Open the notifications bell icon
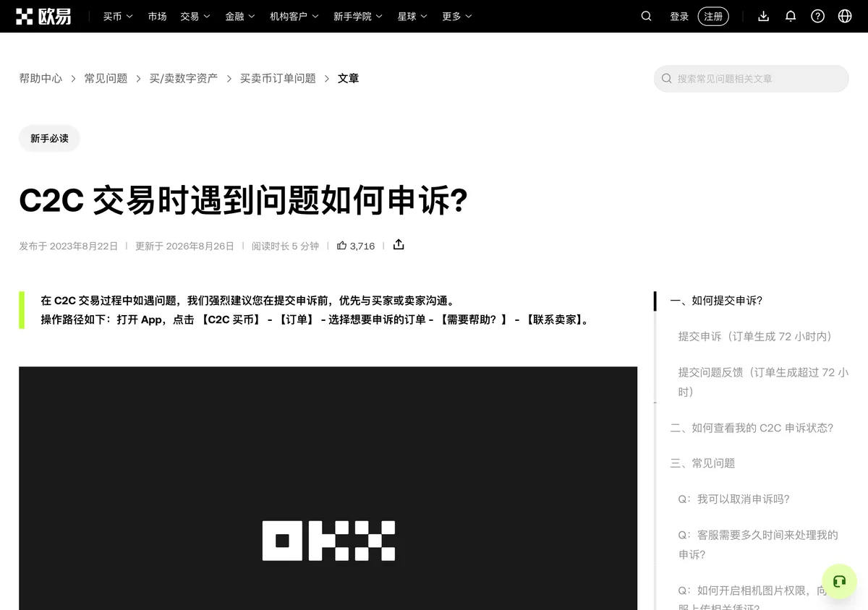This screenshot has width=868, height=610. point(791,16)
